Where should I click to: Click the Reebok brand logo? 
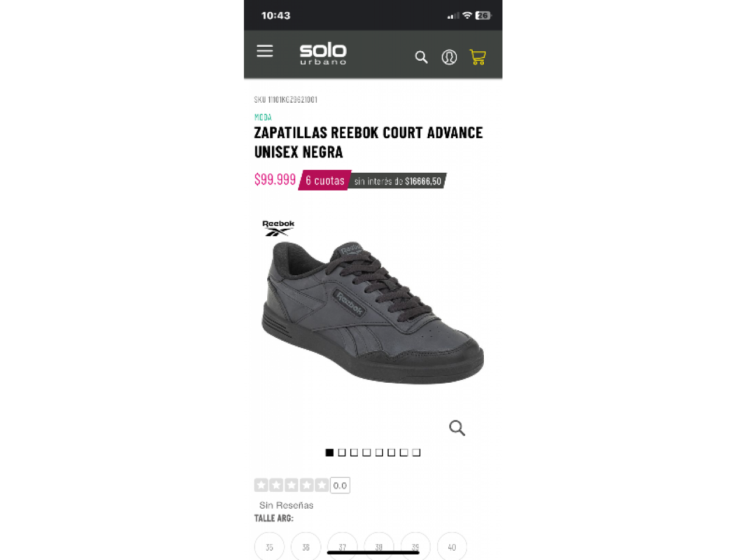[x=278, y=228]
